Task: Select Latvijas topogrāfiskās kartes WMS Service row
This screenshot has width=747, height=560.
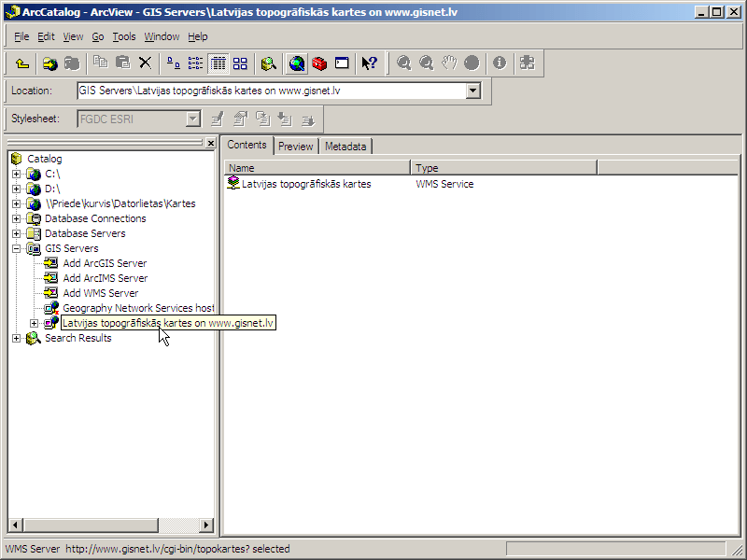Action: [x=306, y=184]
